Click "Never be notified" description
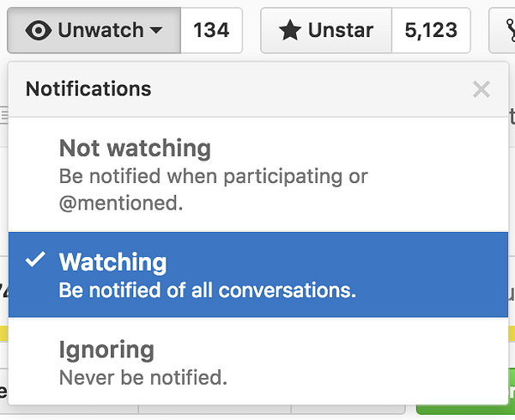The width and height of the screenshot is (515, 420). point(143,377)
